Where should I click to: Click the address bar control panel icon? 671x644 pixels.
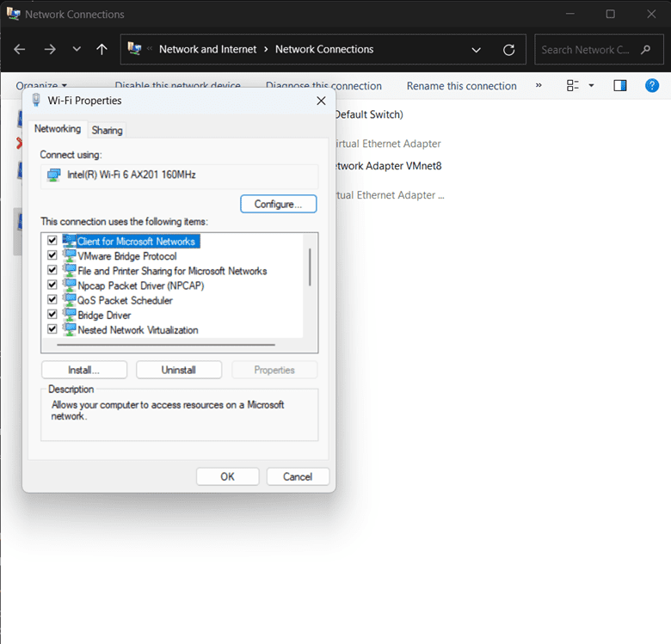tap(134, 49)
